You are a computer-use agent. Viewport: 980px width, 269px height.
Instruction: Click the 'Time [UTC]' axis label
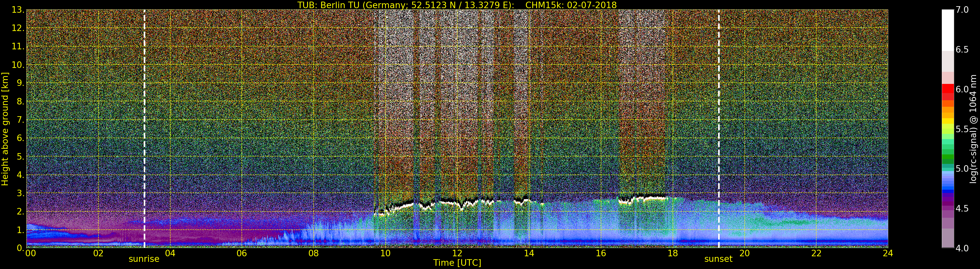(x=457, y=262)
